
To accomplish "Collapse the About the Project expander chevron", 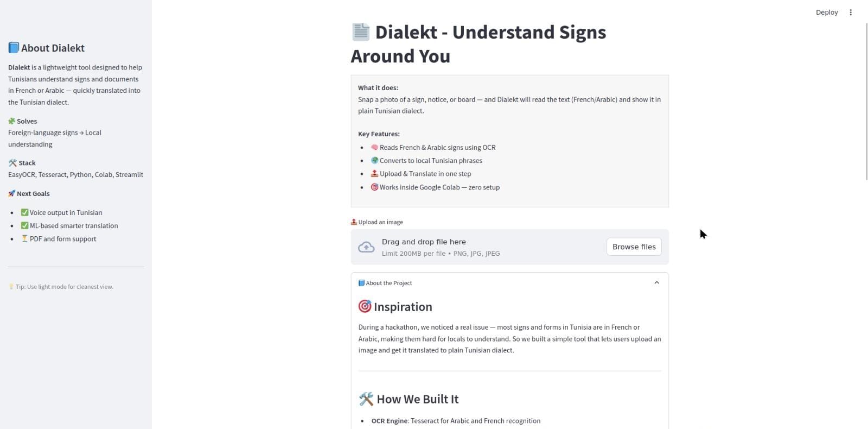I will [656, 283].
